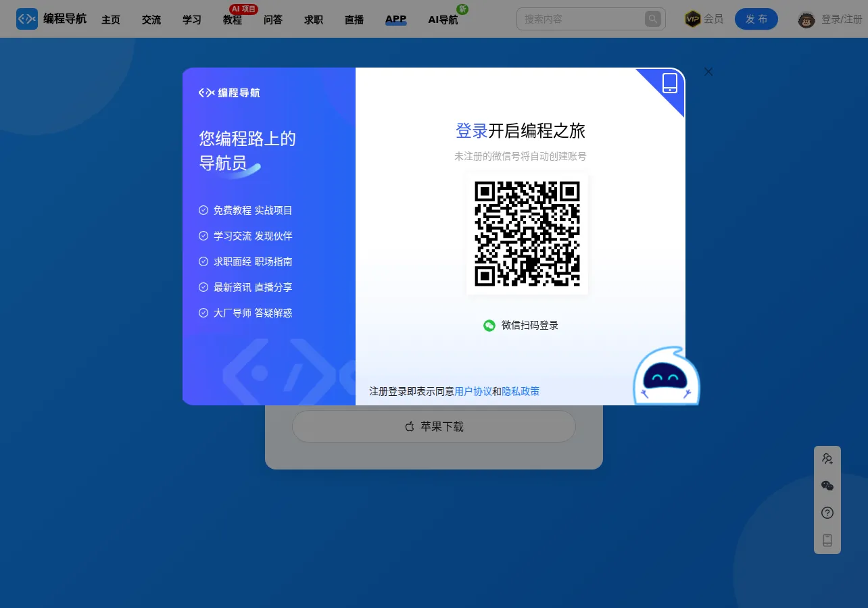Image resolution: width=868 pixels, height=608 pixels.
Task: Click the 会员 link
Action: coord(713,19)
